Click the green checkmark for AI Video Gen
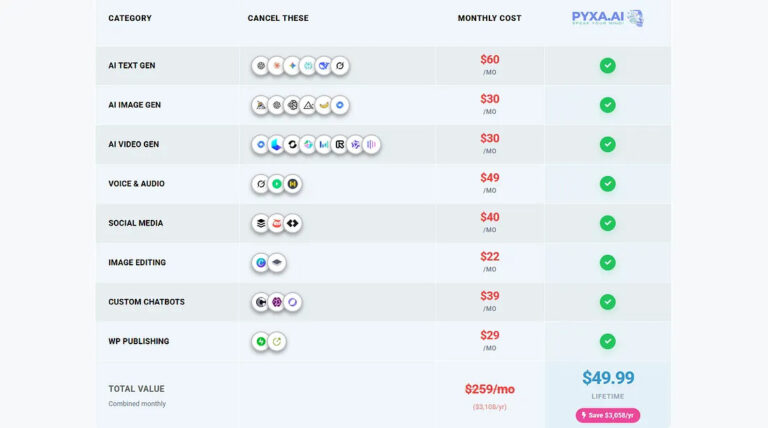The width and height of the screenshot is (768, 428). [607, 144]
